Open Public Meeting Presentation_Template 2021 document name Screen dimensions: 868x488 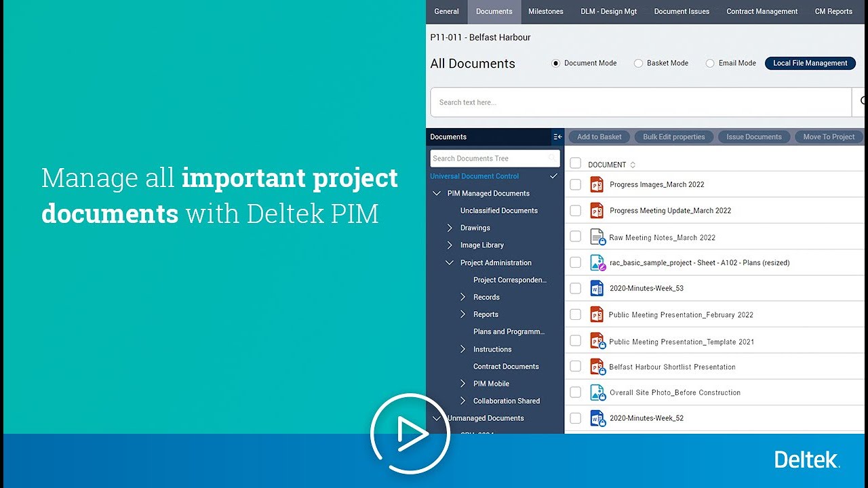(x=682, y=342)
